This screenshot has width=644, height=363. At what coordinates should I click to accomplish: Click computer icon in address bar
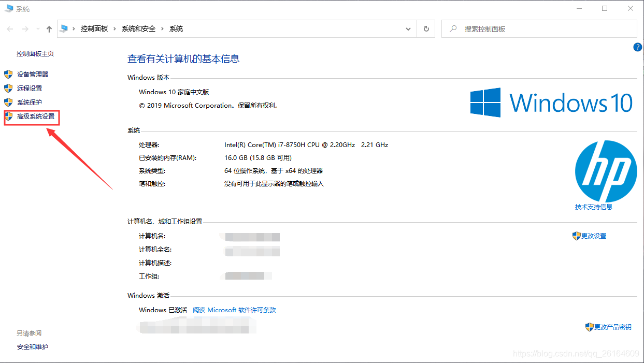pyautogui.click(x=64, y=29)
